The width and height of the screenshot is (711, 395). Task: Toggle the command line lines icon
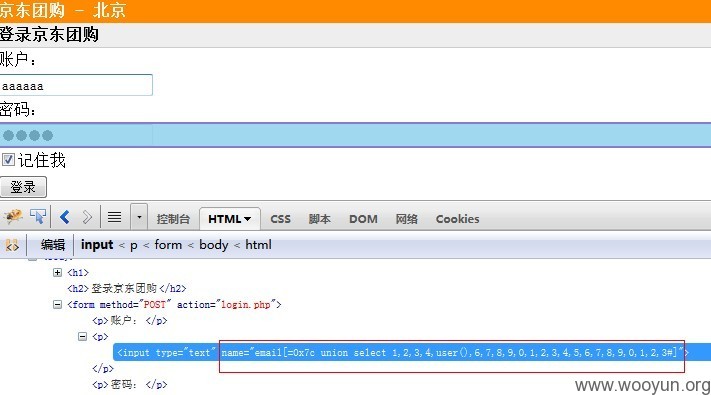(x=114, y=217)
